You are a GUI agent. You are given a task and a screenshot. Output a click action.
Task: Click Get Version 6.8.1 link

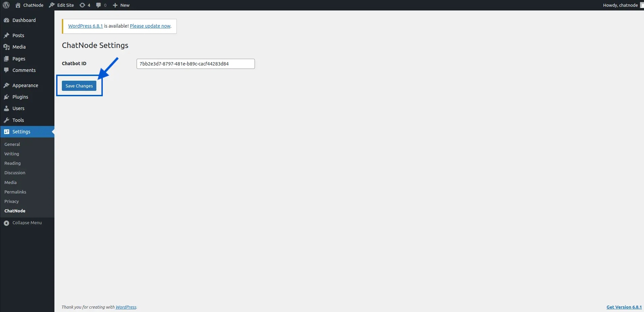(624, 307)
